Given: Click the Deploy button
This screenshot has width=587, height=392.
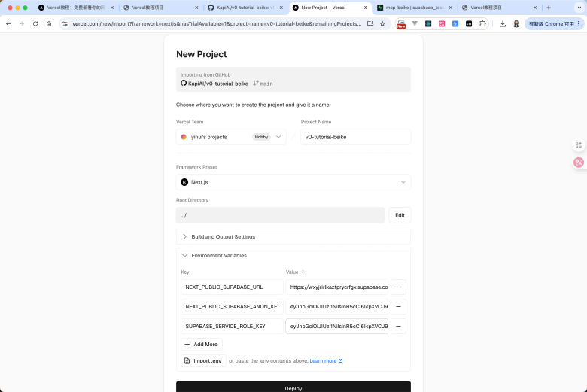Looking at the screenshot, I should coord(293,387).
